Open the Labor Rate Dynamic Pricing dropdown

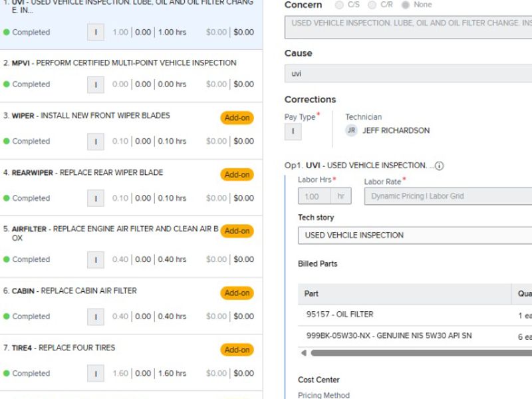[448, 196]
